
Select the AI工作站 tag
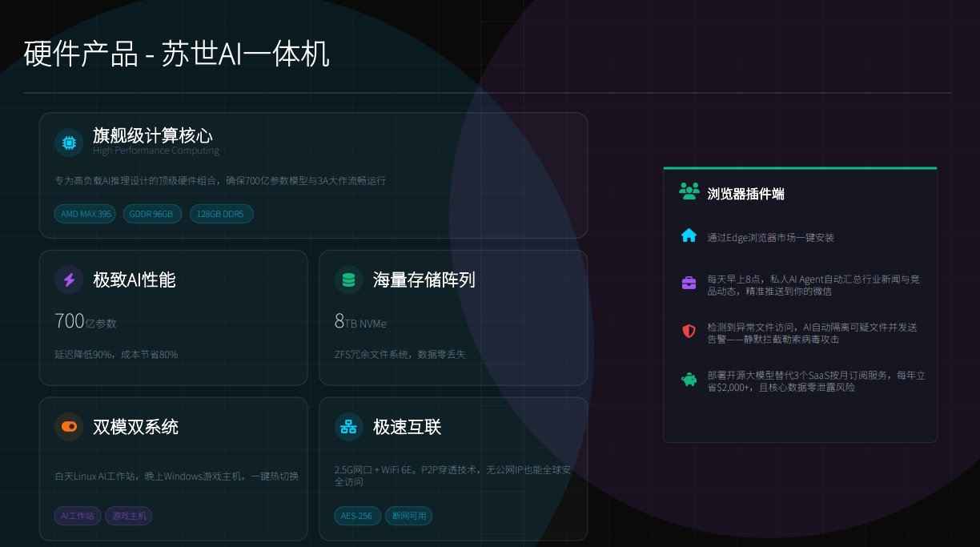(78, 516)
